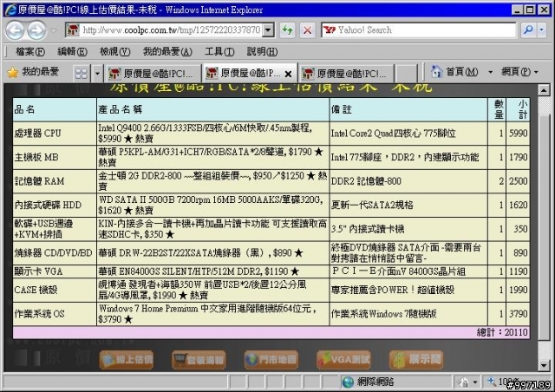
Task: Click the Windows 7 Home Premium product text
Action: pyautogui.click(x=207, y=314)
